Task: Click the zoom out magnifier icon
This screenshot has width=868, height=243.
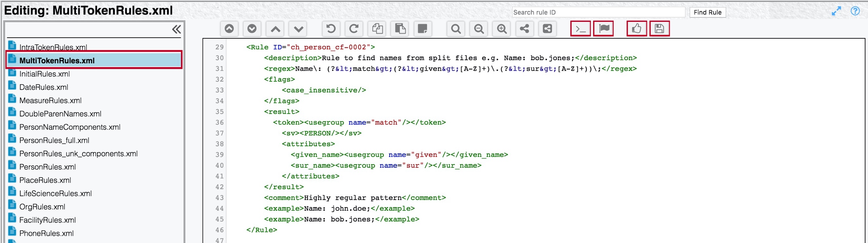Action: [479, 29]
